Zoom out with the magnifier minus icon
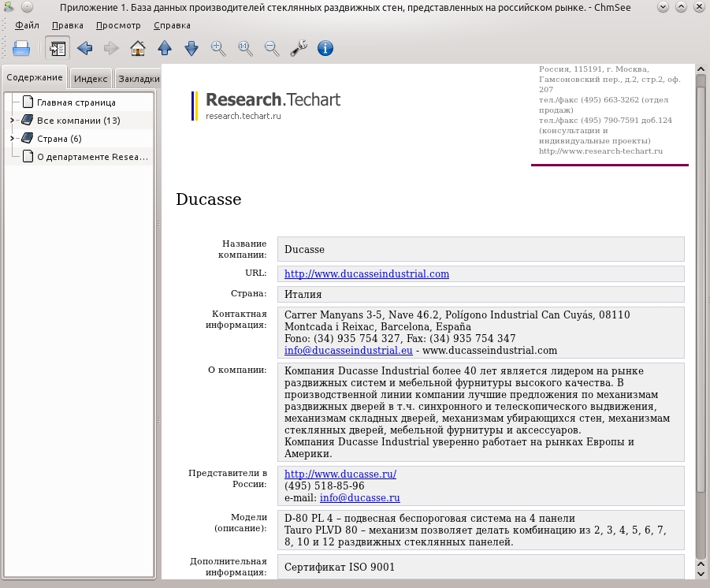710x588 pixels. (272, 48)
